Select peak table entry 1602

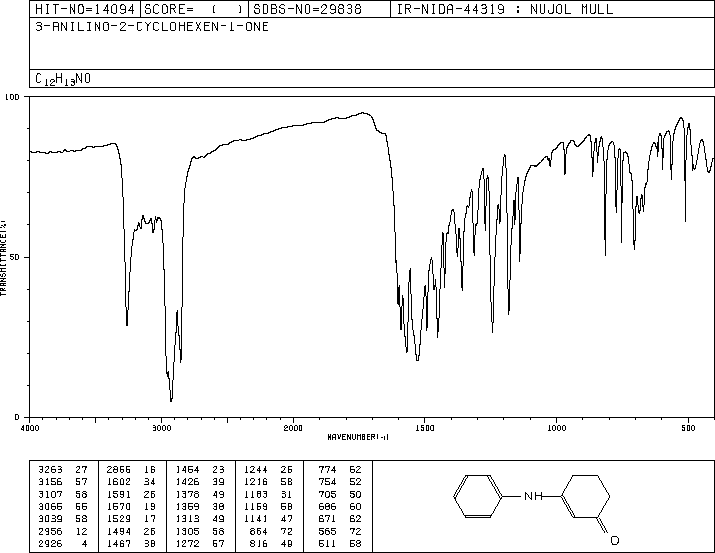tap(119, 482)
